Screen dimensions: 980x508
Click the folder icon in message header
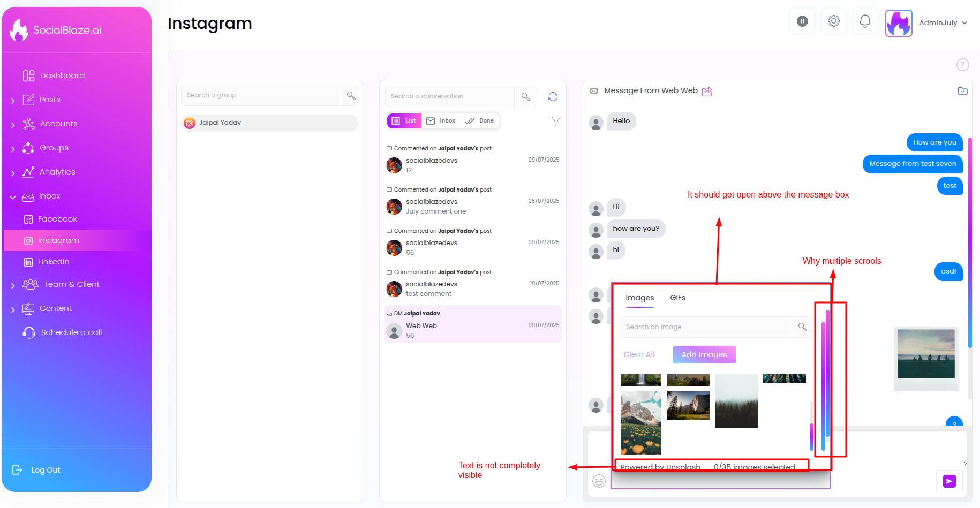(962, 91)
